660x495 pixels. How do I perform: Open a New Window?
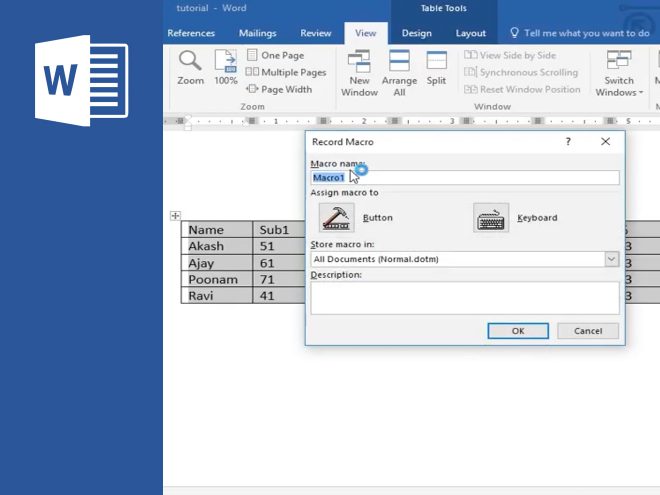359,62
